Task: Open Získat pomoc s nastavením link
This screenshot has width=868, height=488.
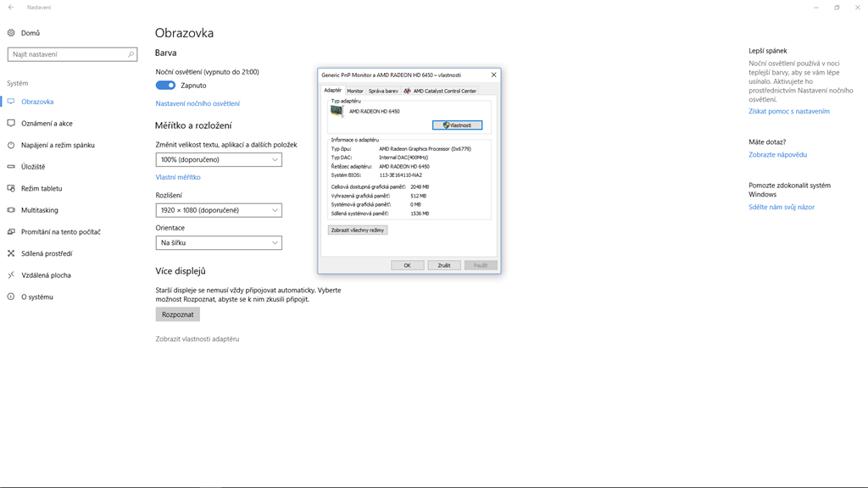Action: pyautogui.click(x=789, y=111)
